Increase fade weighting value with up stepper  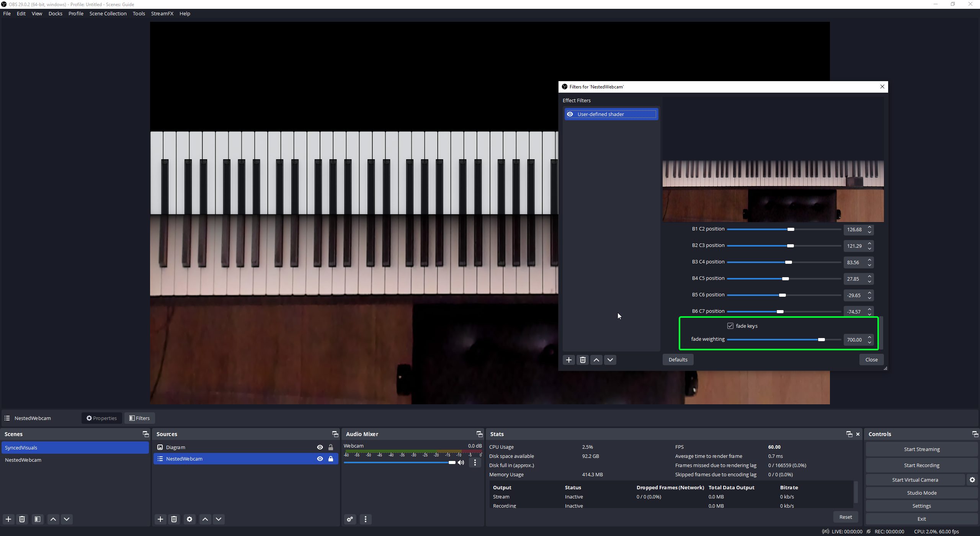(x=870, y=337)
